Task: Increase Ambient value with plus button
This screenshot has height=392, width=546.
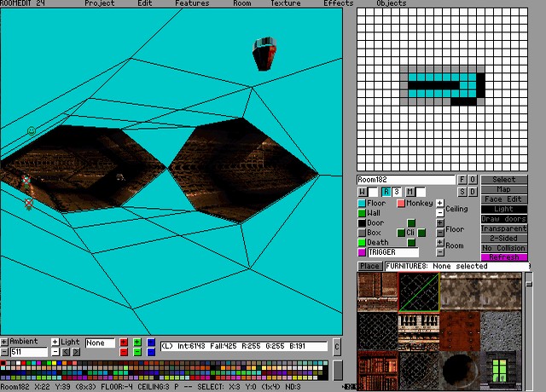Action: point(5,342)
